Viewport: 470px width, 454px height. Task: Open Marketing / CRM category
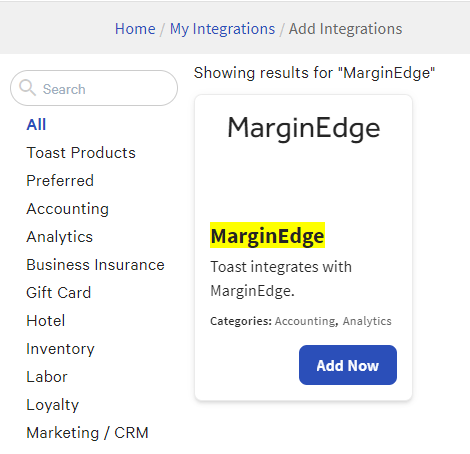click(x=87, y=433)
